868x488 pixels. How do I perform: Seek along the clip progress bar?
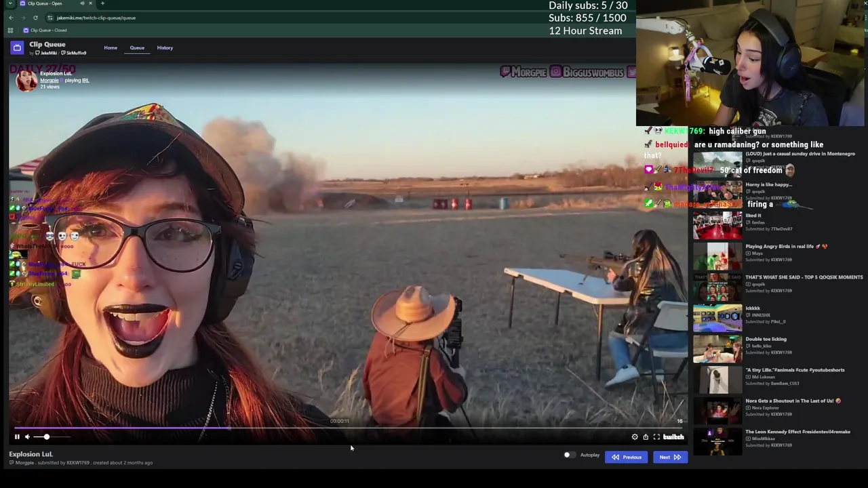tap(347, 428)
